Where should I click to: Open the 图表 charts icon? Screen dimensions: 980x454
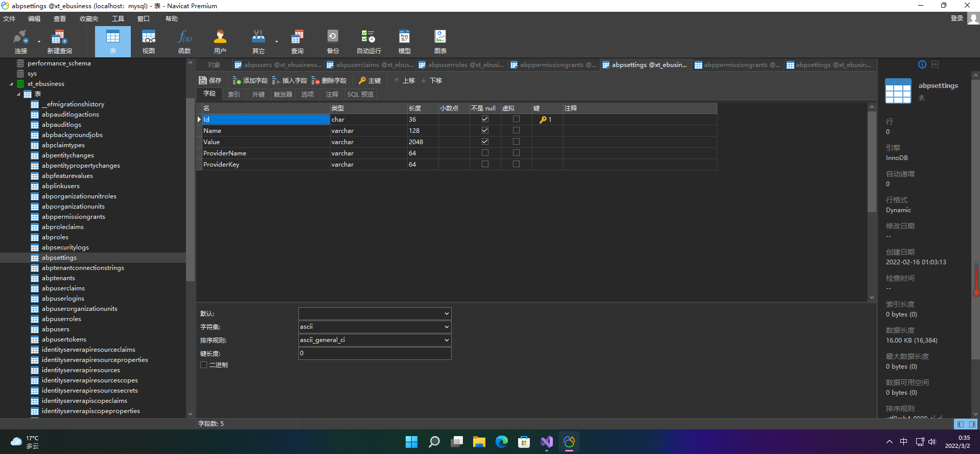pos(440,41)
